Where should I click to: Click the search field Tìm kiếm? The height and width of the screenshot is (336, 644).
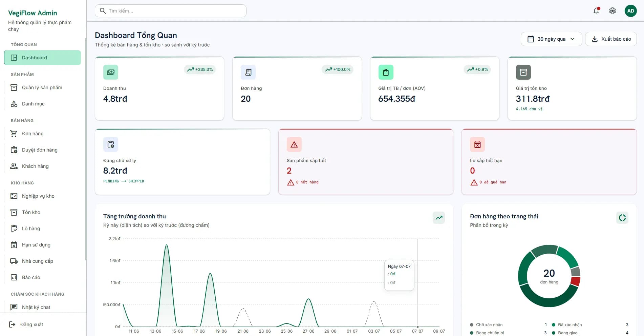[171, 11]
